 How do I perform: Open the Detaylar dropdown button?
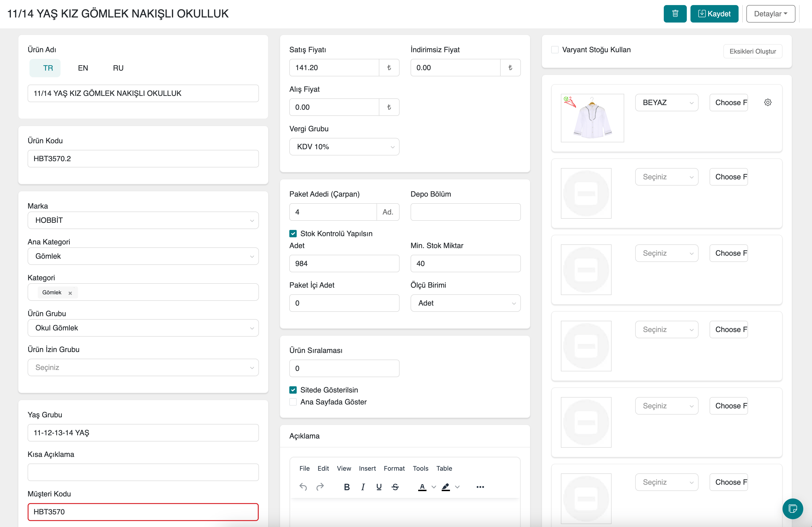coord(770,14)
